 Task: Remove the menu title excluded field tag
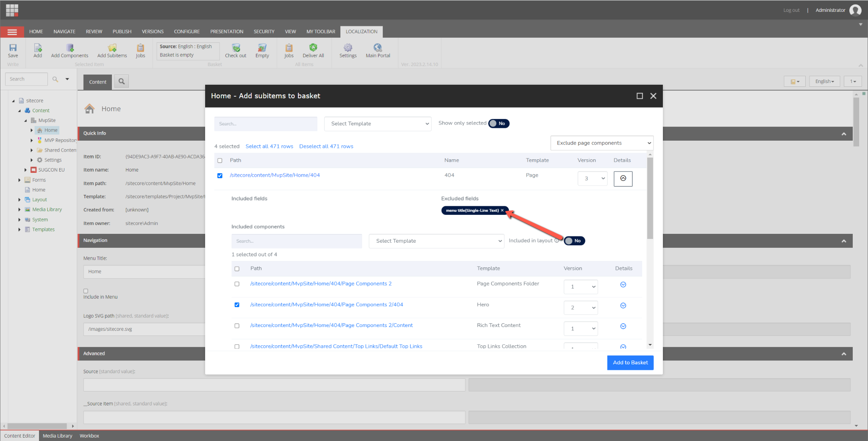[502, 211]
